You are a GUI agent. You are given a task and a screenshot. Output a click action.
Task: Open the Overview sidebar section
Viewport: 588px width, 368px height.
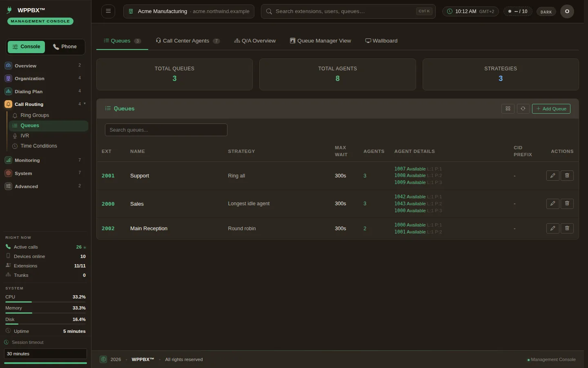point(45,65)
